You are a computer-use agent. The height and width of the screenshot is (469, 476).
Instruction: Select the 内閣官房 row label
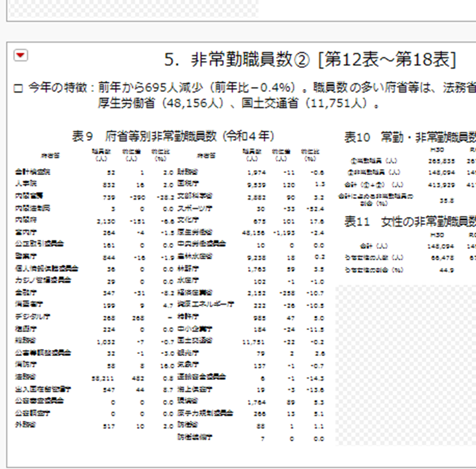(29, 196)
